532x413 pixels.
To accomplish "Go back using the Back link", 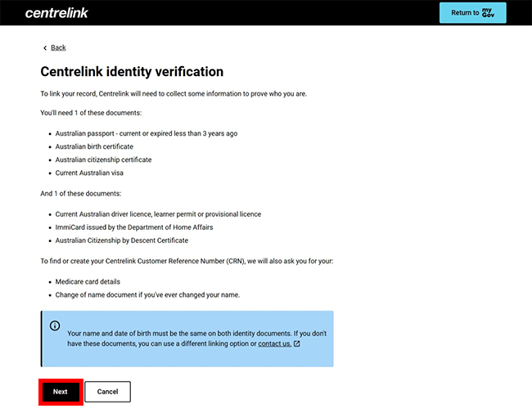I will [x=58, y=48].
